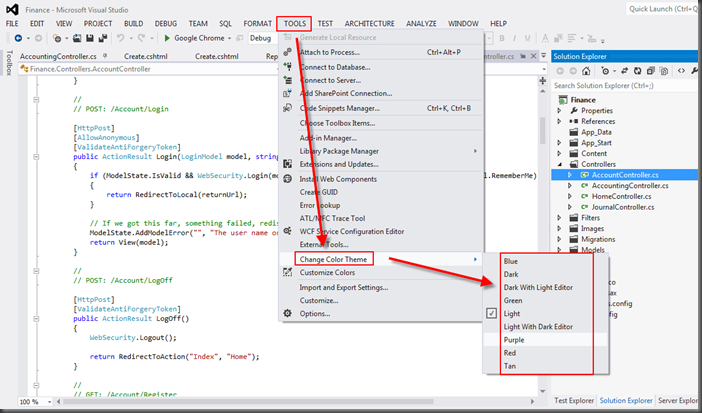Open the Finance.Controllers.AccountController class dropdown
The image size is (702, 413).
tap(148, 69)
